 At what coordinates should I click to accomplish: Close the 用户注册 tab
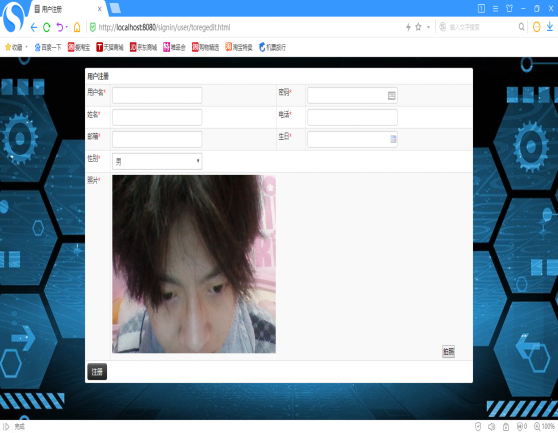coord(100,9)
